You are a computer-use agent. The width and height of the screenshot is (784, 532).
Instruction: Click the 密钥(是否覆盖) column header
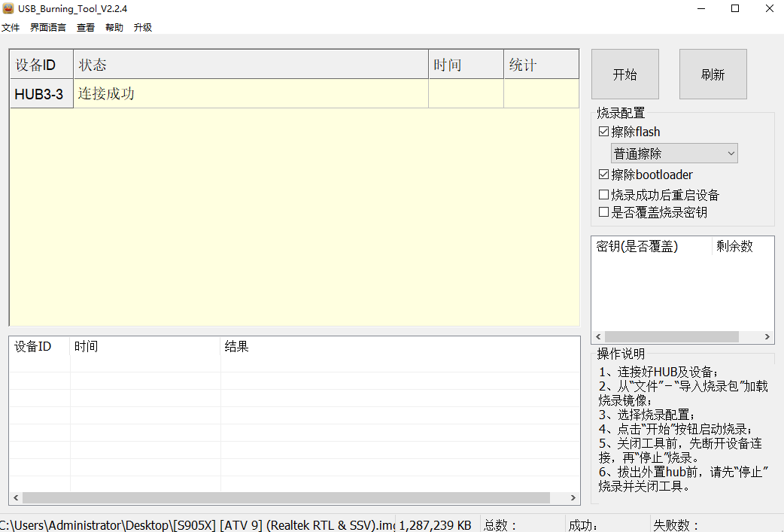(652, 246)
